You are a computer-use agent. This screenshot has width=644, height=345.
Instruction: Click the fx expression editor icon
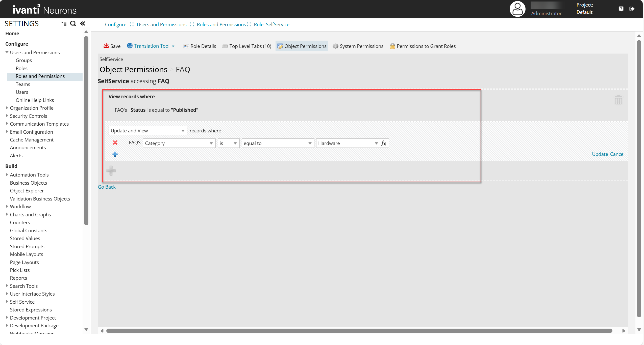click(x=384, y=143)
